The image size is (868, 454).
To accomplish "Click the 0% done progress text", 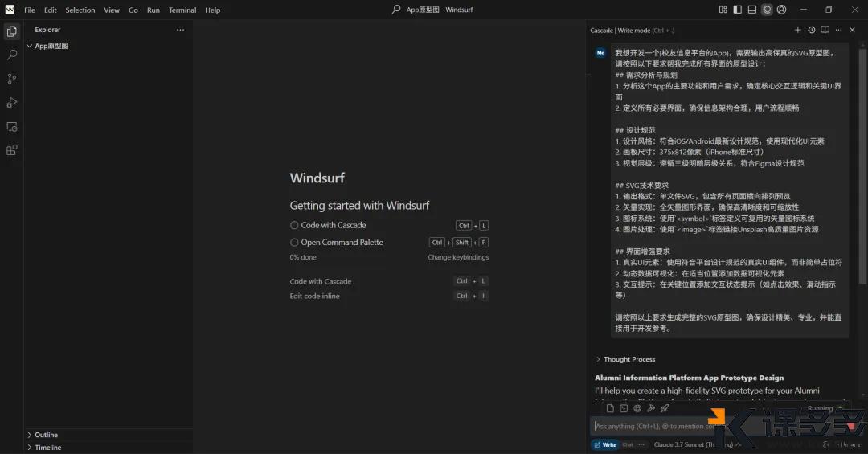I will 303,257.
